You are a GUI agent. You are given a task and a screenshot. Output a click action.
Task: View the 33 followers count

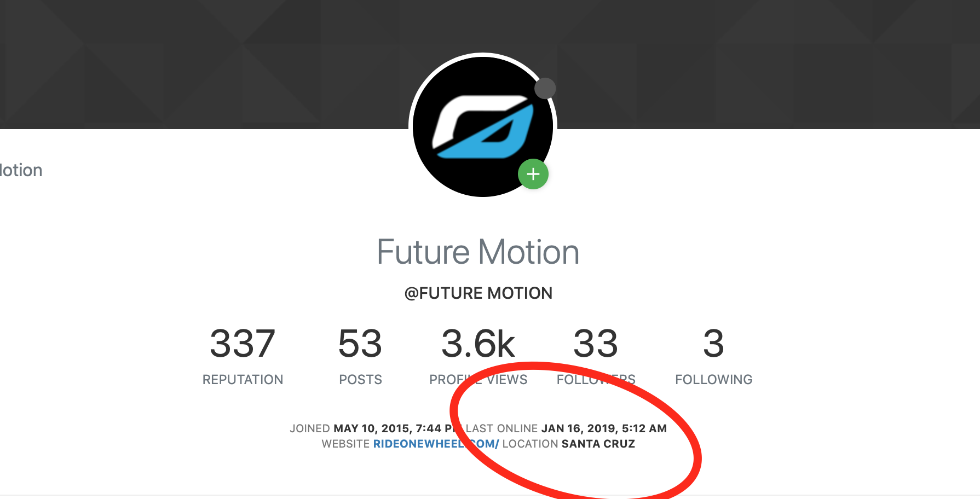point(596,344)
